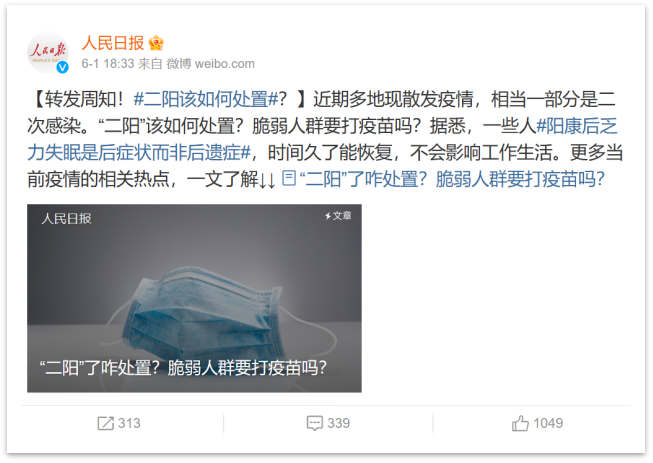Like the post with thumbs-up icon

click(x=520, y=423)
